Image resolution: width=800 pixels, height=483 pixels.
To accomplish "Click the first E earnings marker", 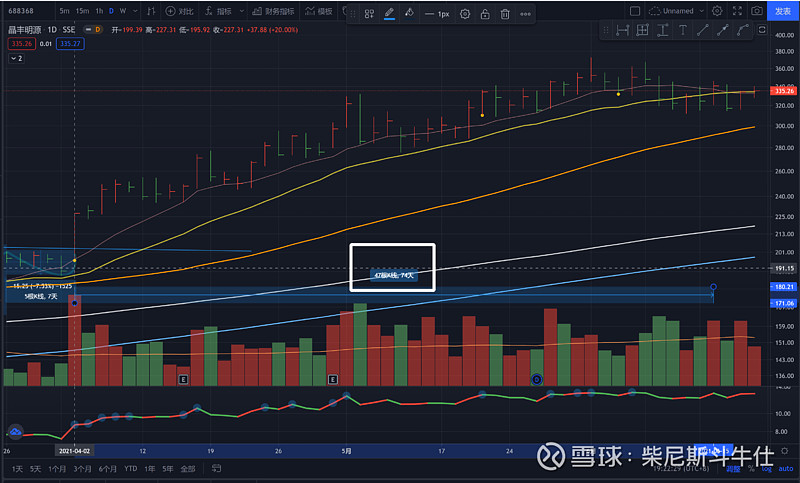I will 183,379.
